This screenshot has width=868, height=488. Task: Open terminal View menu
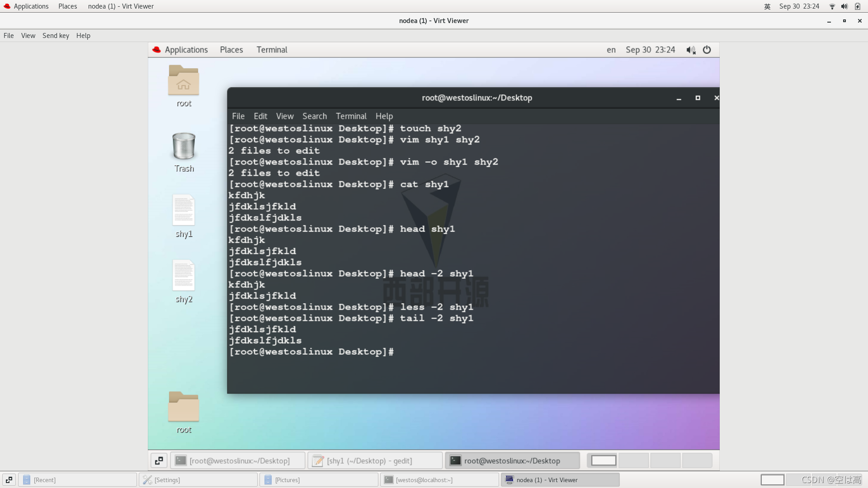[x=285, y=116]
